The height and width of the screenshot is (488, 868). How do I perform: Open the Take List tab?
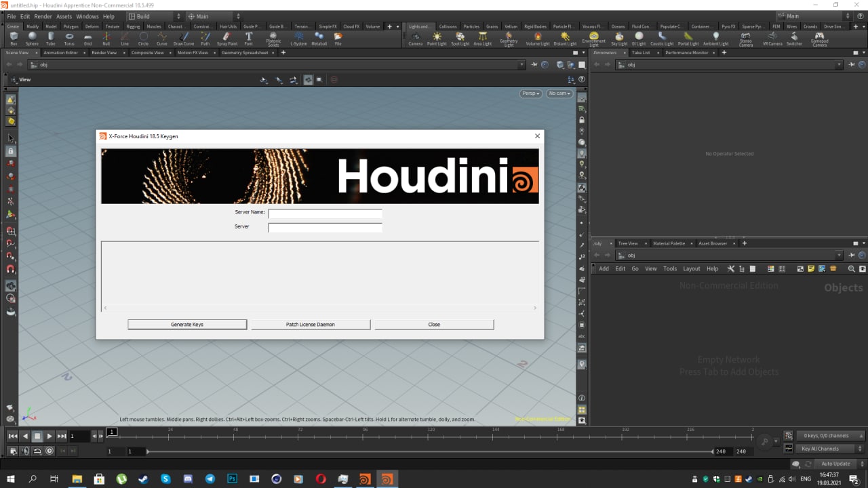pyautogui.click(x=641, y=52)
